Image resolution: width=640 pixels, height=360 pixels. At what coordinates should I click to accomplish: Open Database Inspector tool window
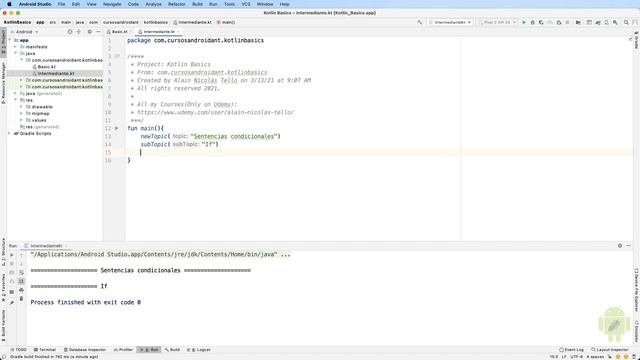pyautogui.click(x=84, y=350)
